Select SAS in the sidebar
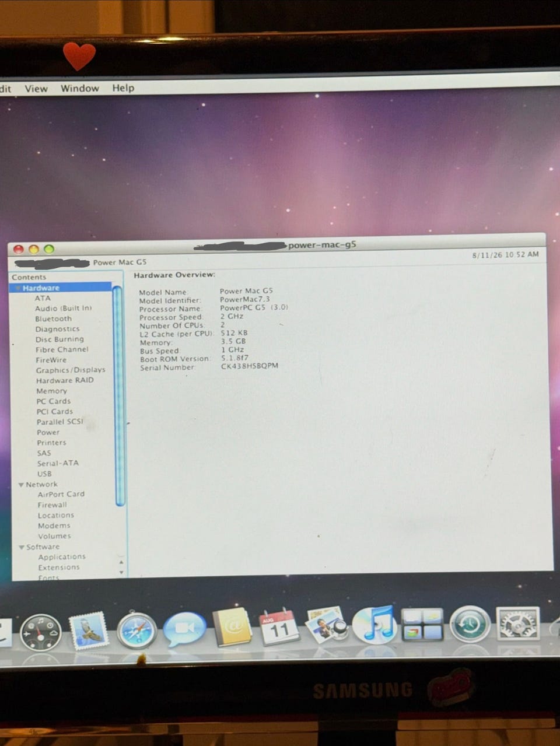The image size is (560, 746). 44,453
